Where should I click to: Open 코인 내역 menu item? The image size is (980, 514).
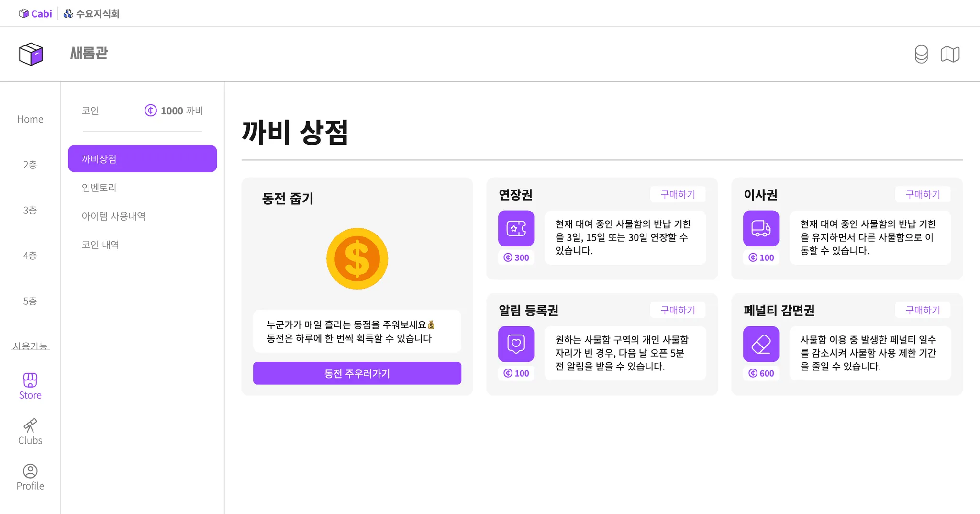point(100,245)
